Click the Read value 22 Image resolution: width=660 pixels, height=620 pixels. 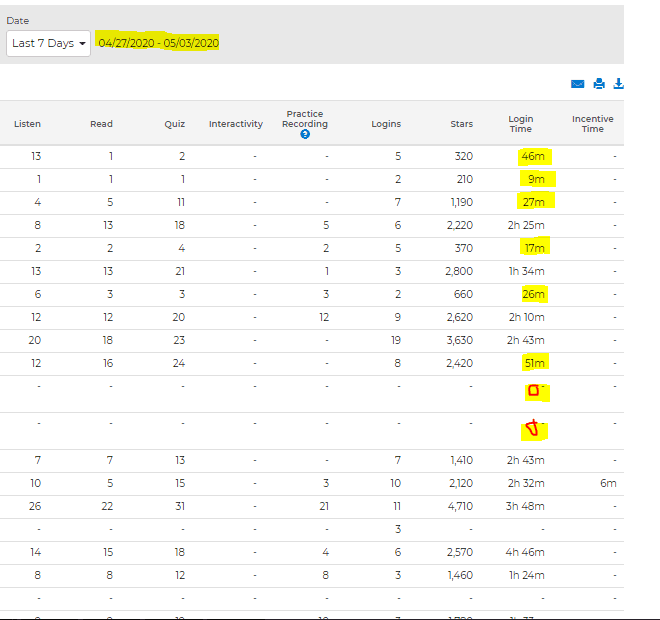click(x=107, y=506)
